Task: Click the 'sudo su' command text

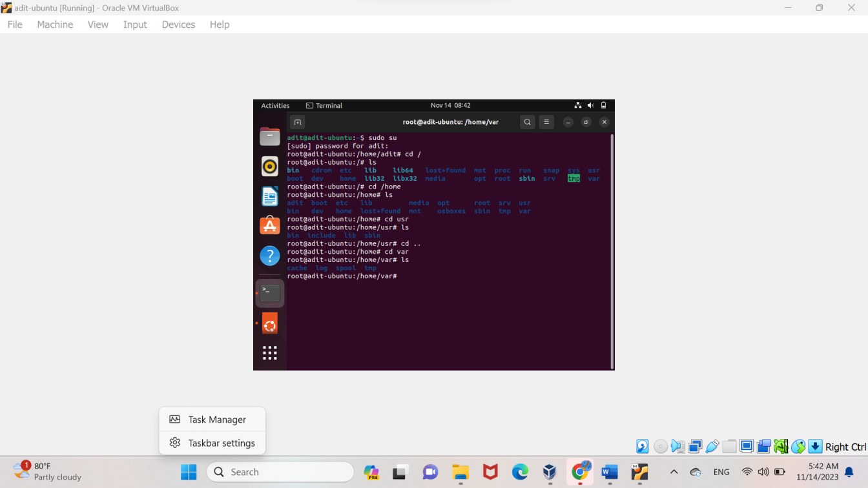Action: 382,138
